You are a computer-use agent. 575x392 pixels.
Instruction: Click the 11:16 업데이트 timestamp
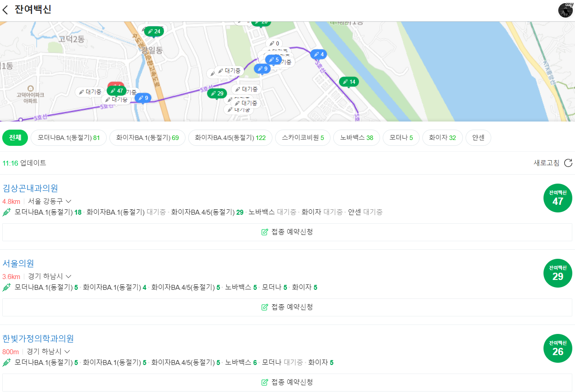click(24, 163)
